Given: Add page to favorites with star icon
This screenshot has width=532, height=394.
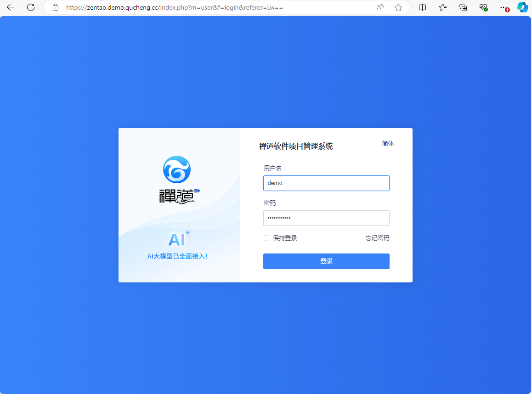Looking at the screenshot, I should 398,7.
